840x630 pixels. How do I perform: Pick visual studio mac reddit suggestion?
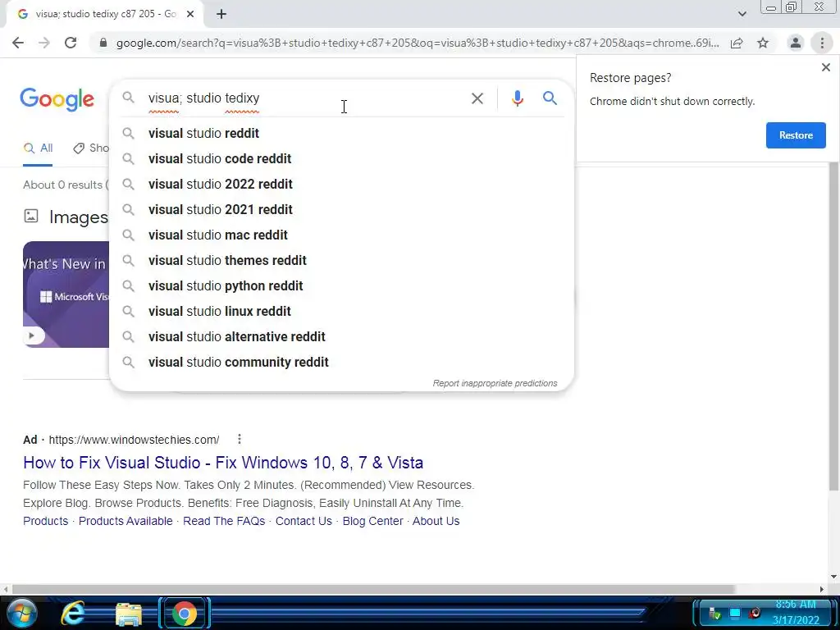[341, 235]
